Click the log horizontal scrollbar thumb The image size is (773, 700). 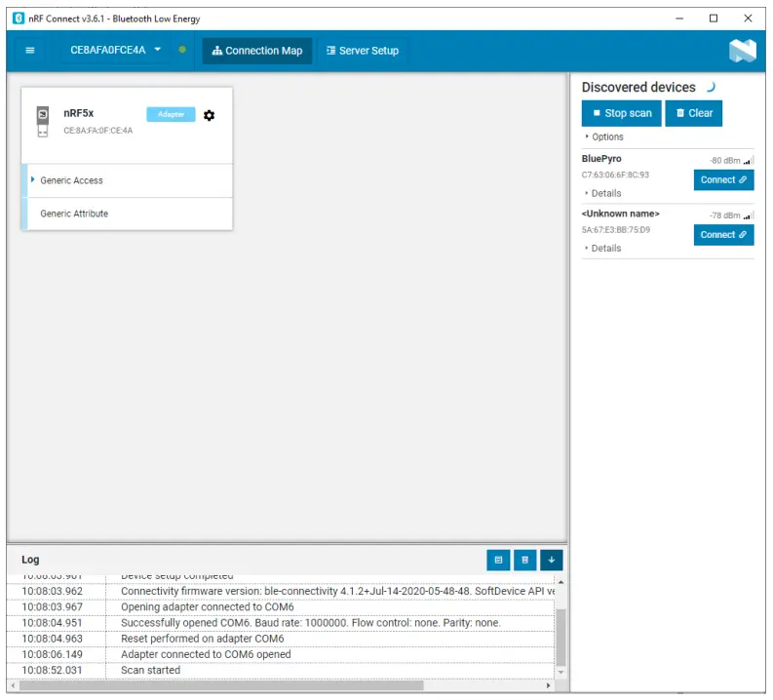[x=221, y=685]
